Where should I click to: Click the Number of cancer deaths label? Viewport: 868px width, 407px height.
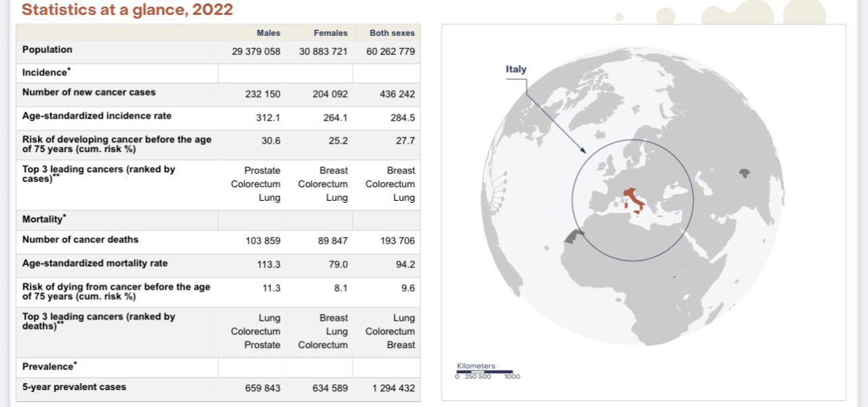pyautogui.click(x=80, y=239)
